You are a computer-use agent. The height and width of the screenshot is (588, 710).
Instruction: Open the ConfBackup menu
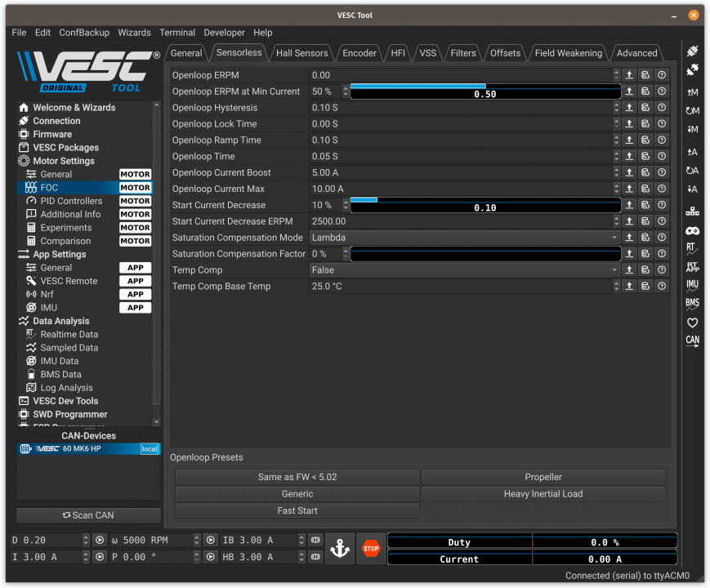click(84, 33)
